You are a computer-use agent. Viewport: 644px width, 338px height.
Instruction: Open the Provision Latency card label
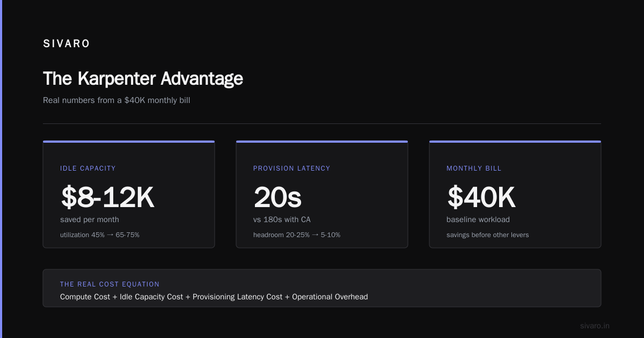click(x=292, y=168)
